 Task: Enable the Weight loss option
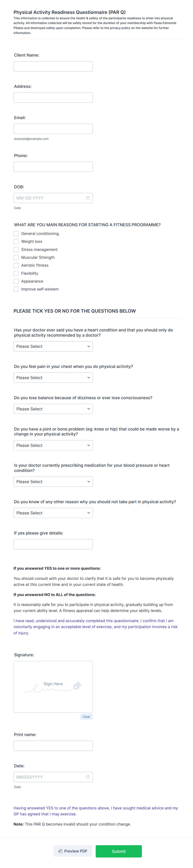[x=16, y=241]
